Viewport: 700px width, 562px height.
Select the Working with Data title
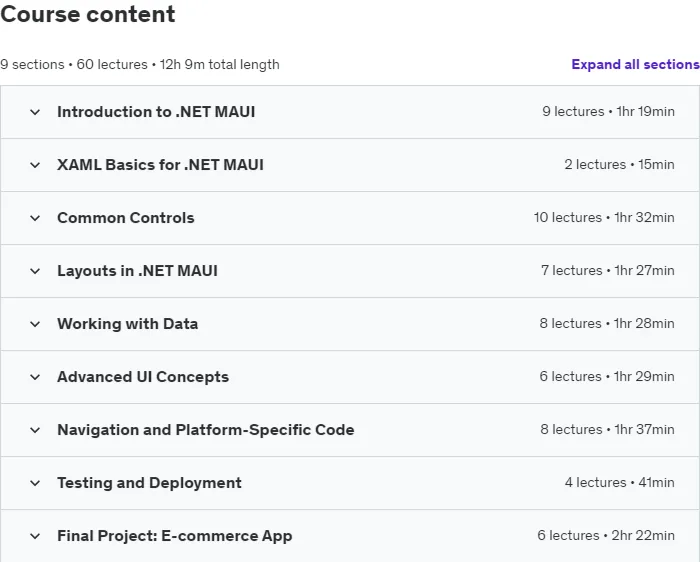pyautogui.click(x=128, y=324)
